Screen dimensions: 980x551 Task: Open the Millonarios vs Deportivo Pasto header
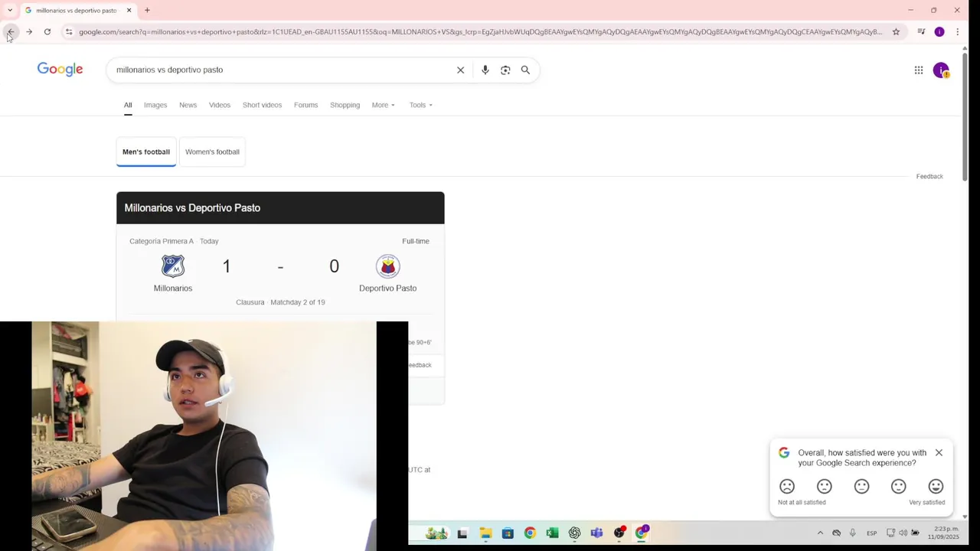tap(280, 207)
